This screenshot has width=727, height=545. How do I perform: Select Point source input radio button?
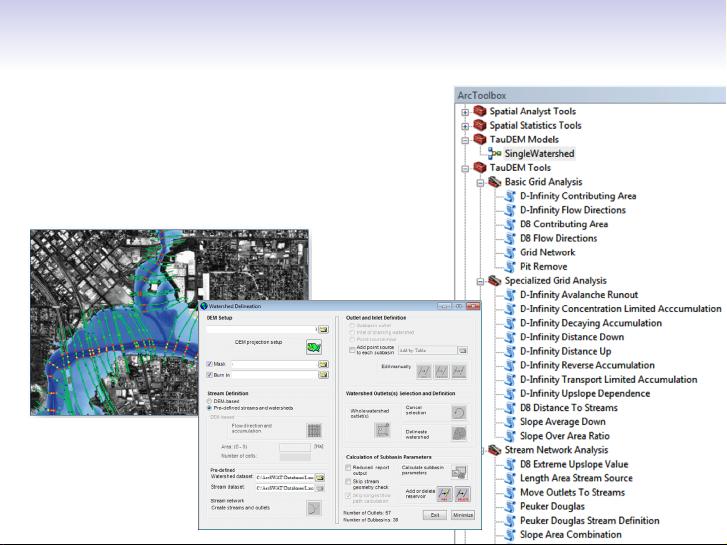click(352, 340)
